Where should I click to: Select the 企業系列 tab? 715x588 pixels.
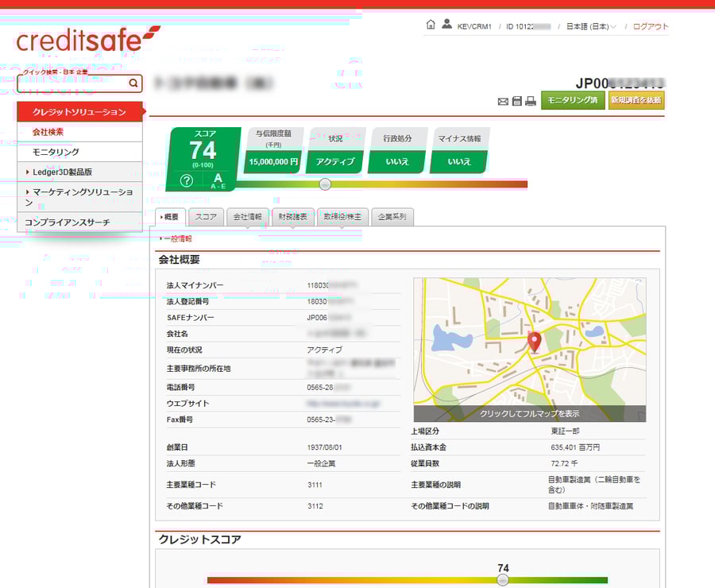(x=392, y=216)
